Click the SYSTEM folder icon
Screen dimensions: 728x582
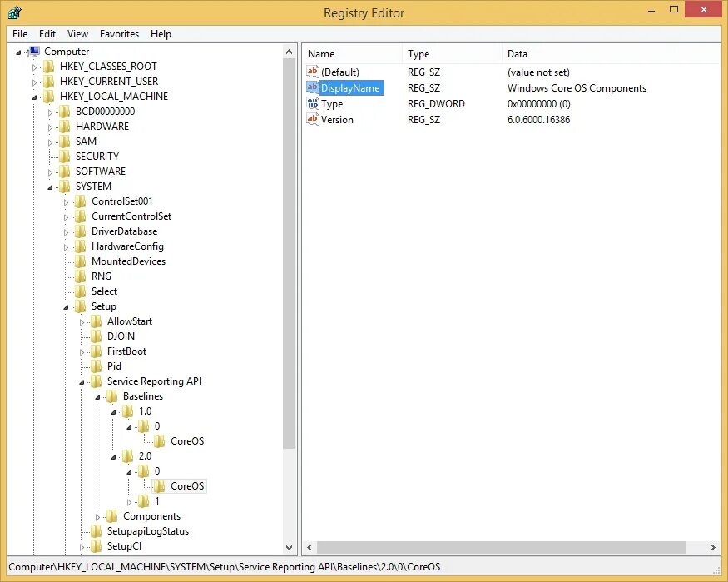pos(65,187)
